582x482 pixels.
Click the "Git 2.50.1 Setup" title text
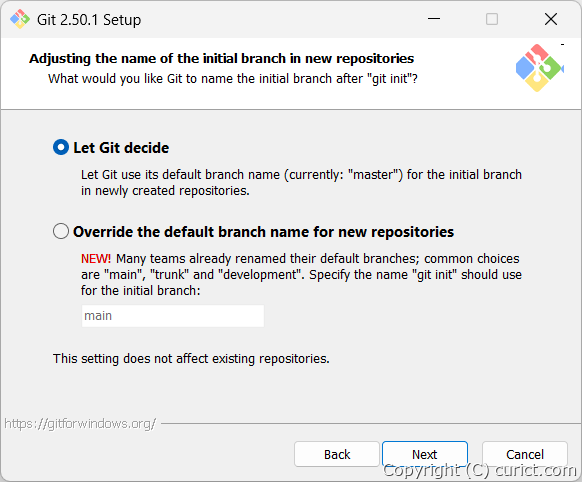click(89, 20)
